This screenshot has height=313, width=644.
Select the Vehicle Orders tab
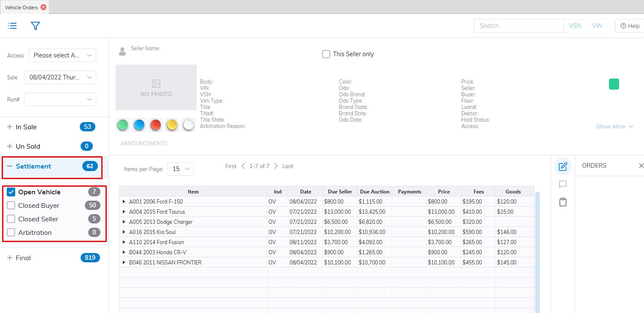21,7
